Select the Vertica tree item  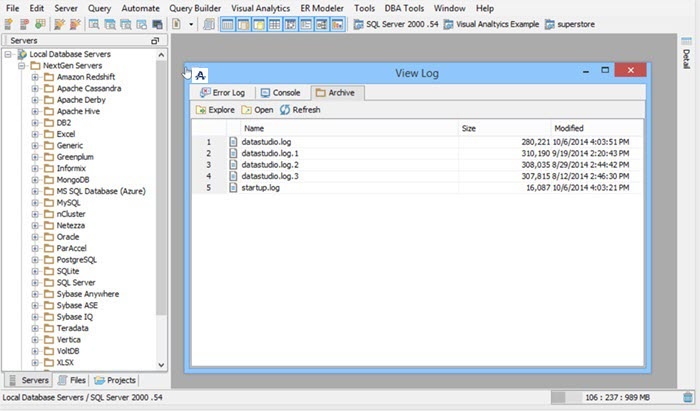(x=68, y=340)
